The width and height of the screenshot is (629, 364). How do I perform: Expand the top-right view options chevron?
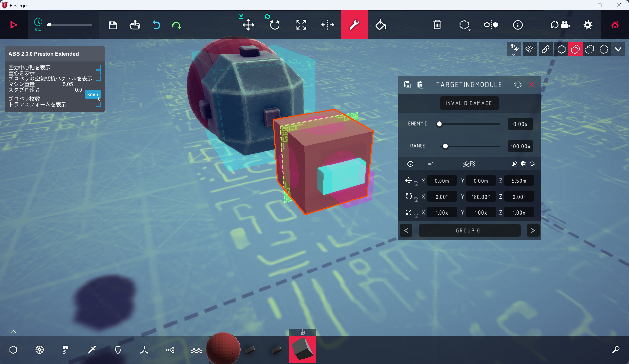pos(618,49)
